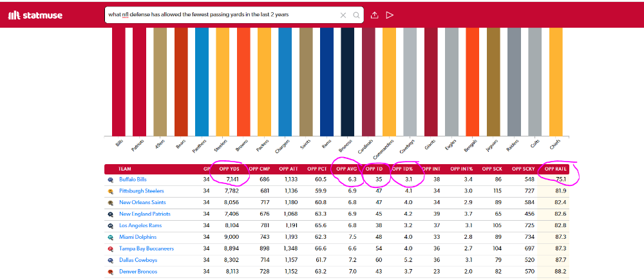This screenshot has width=644, height=280.
Task: Click the Bears bar in the chart
Action: [x=181, y=82]
